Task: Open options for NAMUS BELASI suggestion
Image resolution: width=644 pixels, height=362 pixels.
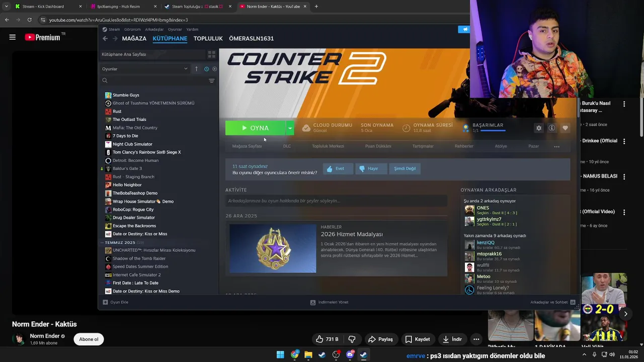Action: pyautogui.click(x=624, y=176)
